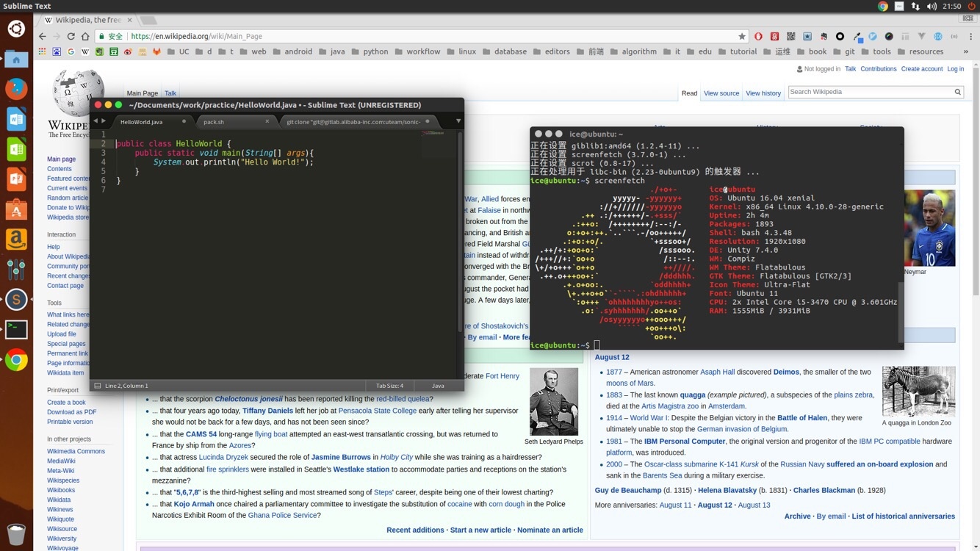Switch to Sublime Text via launcher icon

click(x=16, y=300)
